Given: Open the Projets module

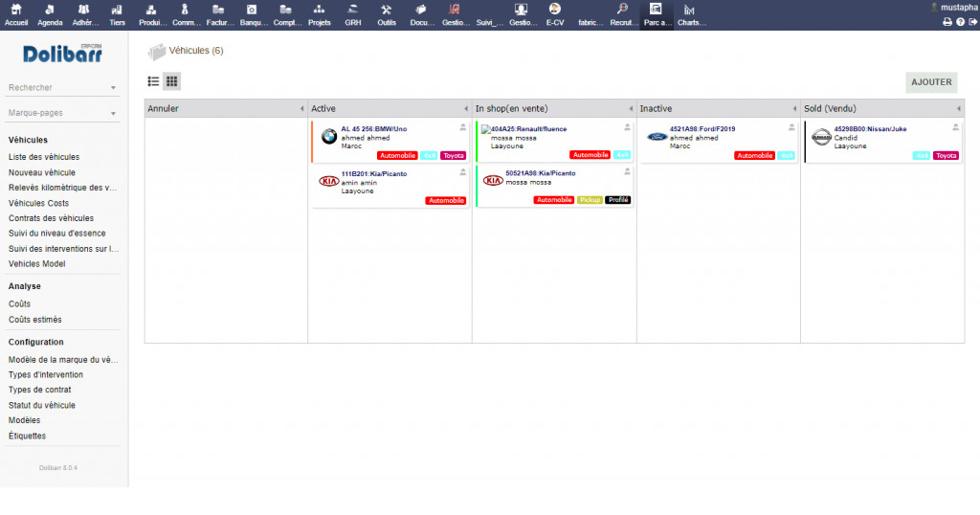Looking at the screenshot, I should 320,15.
